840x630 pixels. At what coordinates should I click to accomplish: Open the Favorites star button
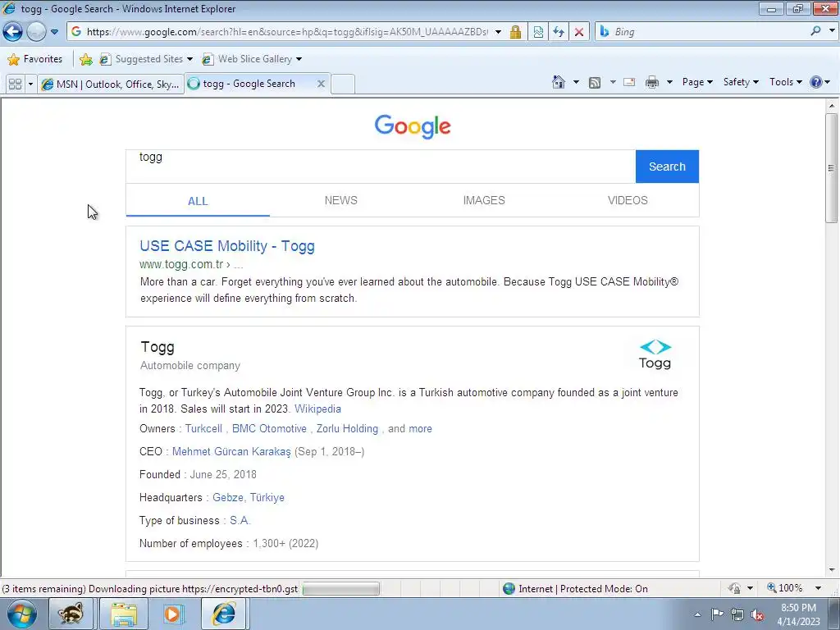[x=35, y=59]
